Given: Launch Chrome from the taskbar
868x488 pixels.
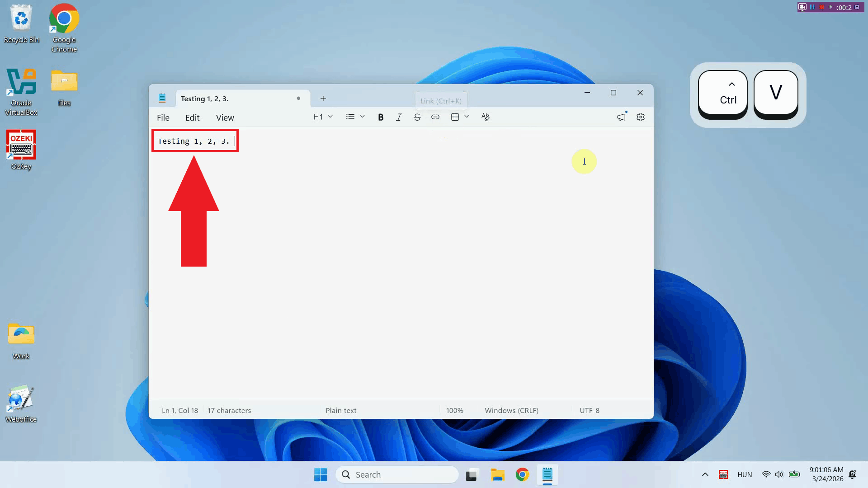Looking at the screenshot, I should click(522, 475).
